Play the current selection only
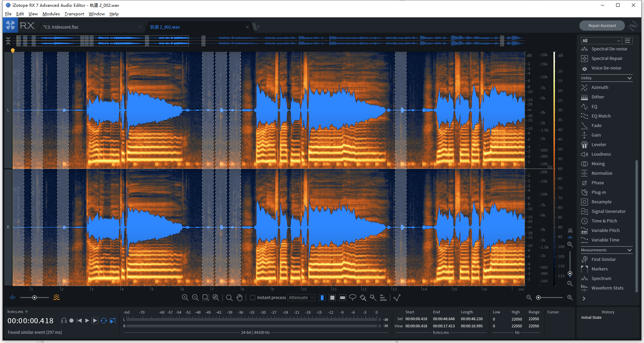The width and height of the screenshot is (644, 343). (x=95, y=321)
